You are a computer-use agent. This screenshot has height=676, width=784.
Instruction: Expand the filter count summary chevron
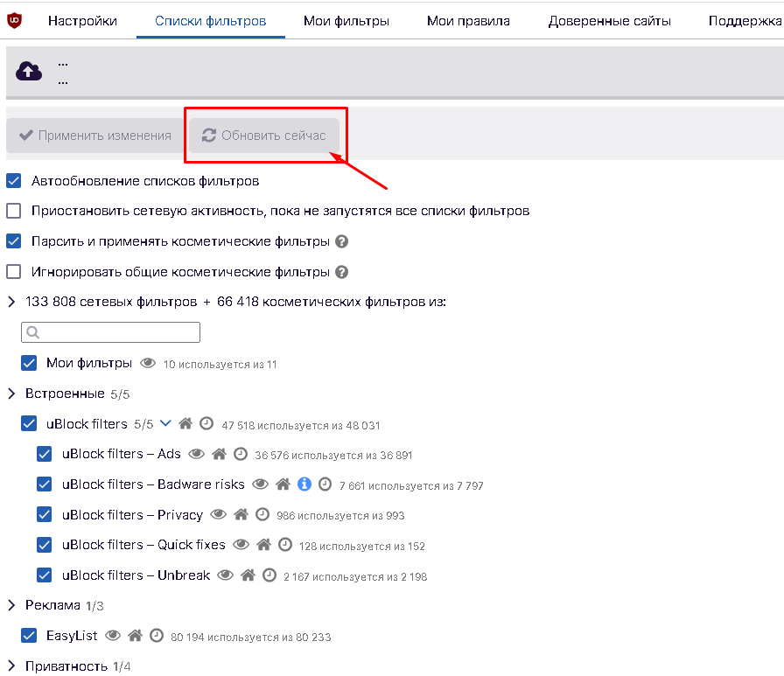coord(11,302)
